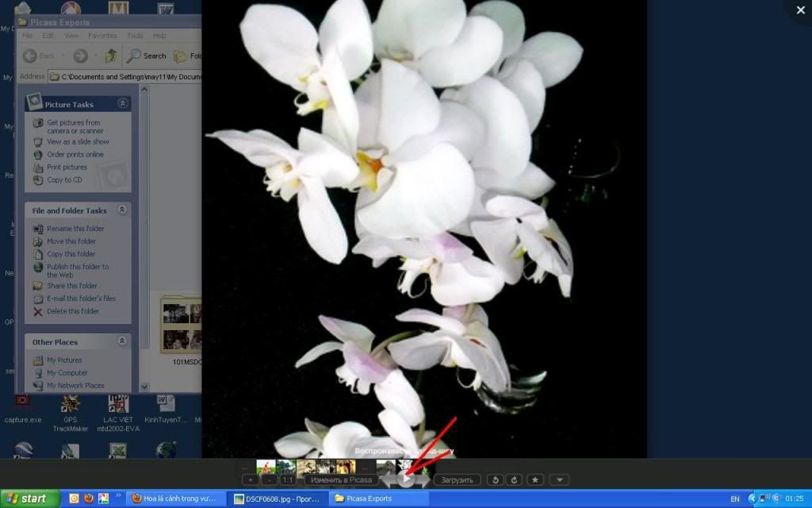Click the play slideshow button
The image size is (812, 508).
pyautogui.click(x=406, y=479)
